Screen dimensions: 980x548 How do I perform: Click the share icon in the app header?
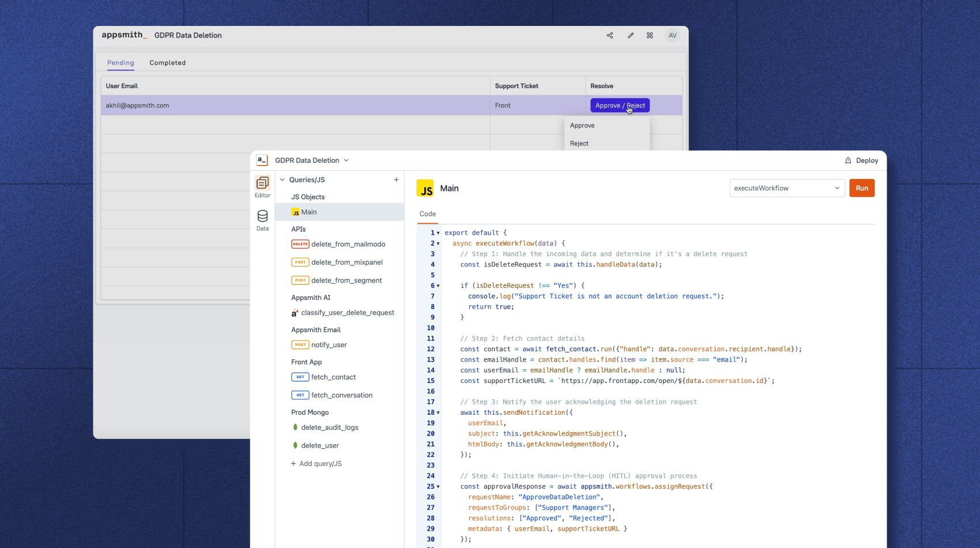click(609, 35)
